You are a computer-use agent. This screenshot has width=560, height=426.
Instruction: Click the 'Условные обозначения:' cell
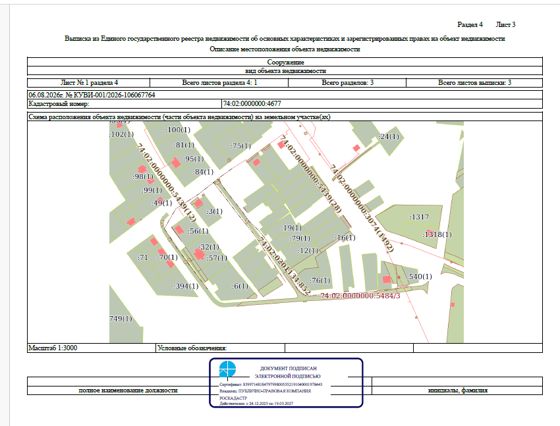(220, 348)
